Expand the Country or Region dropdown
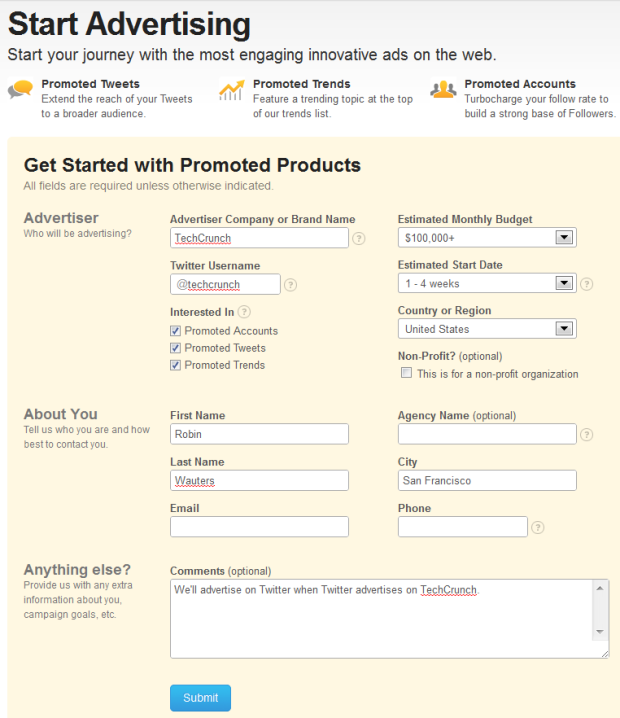 [x=564, y=329]
